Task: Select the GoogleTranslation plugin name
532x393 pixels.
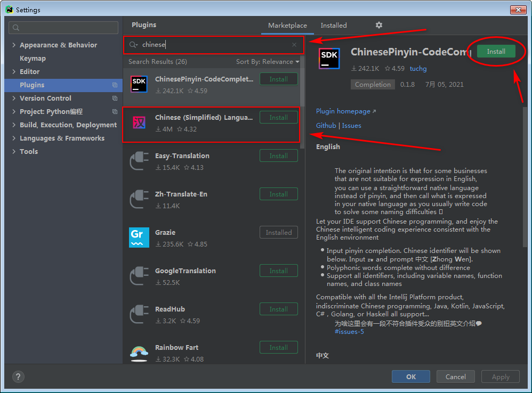Action: [x=186, y=271]
